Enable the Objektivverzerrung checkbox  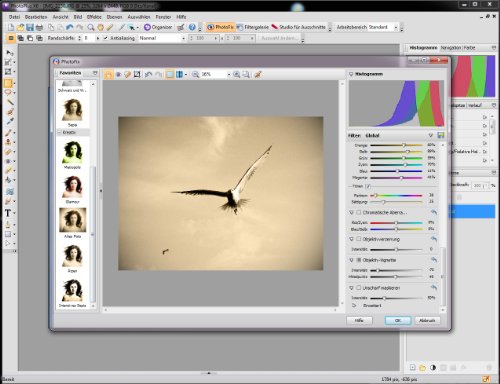tap(359, 239)
